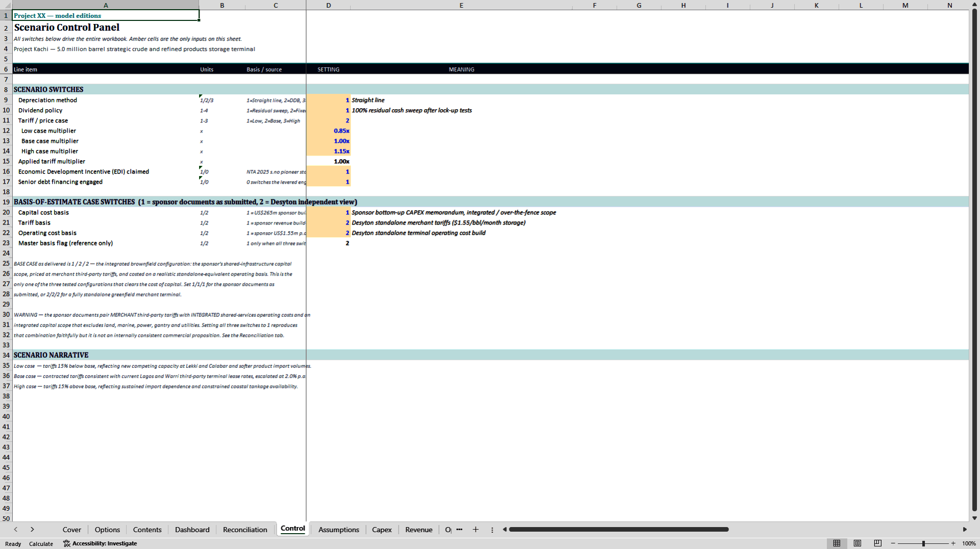Select Capital cost basis setting cell
The width and height of the screenshot is (980, 549).
(328, 212)
